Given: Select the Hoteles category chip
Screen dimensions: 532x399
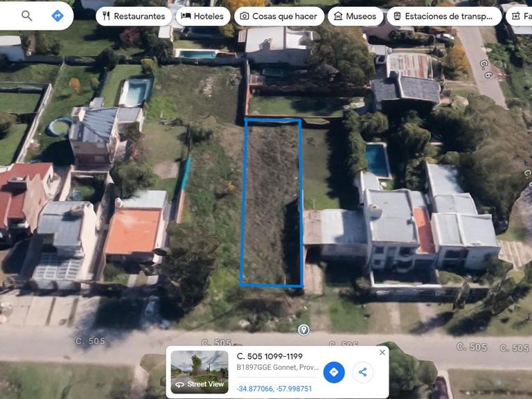Looking at the screenshot, I should pos(202,17).
